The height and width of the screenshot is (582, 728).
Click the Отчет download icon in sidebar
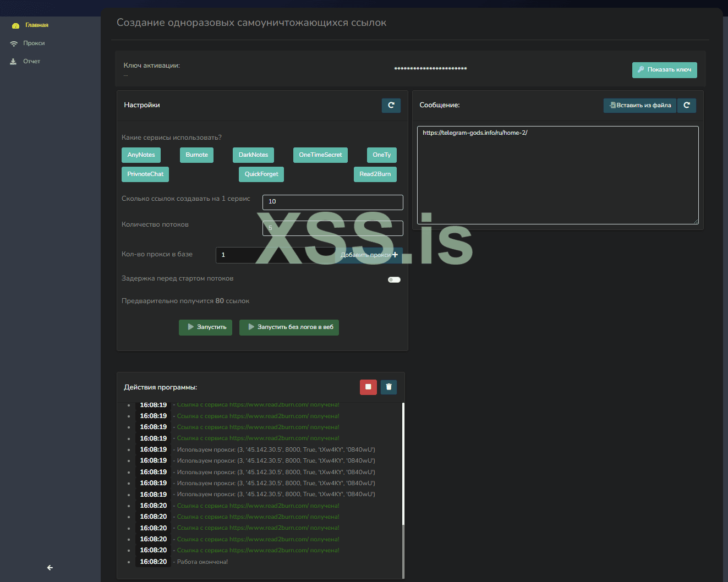click(13, 62)
